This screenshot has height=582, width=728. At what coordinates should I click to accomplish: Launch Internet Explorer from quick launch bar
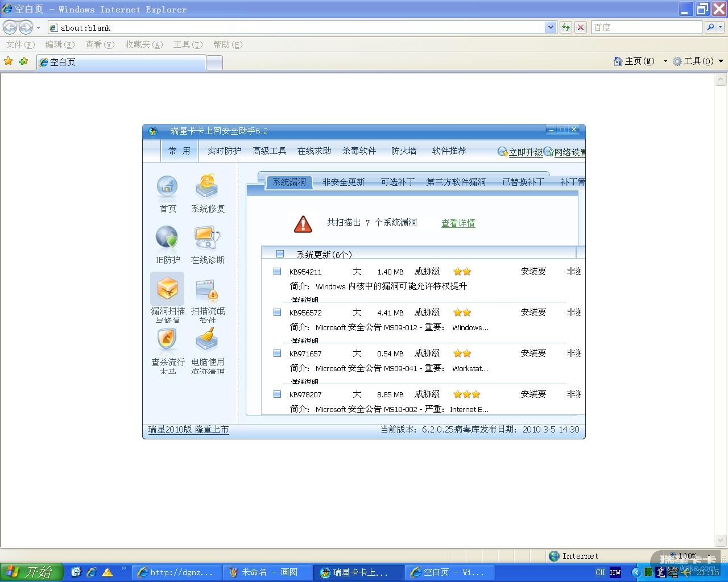(92, 572)
